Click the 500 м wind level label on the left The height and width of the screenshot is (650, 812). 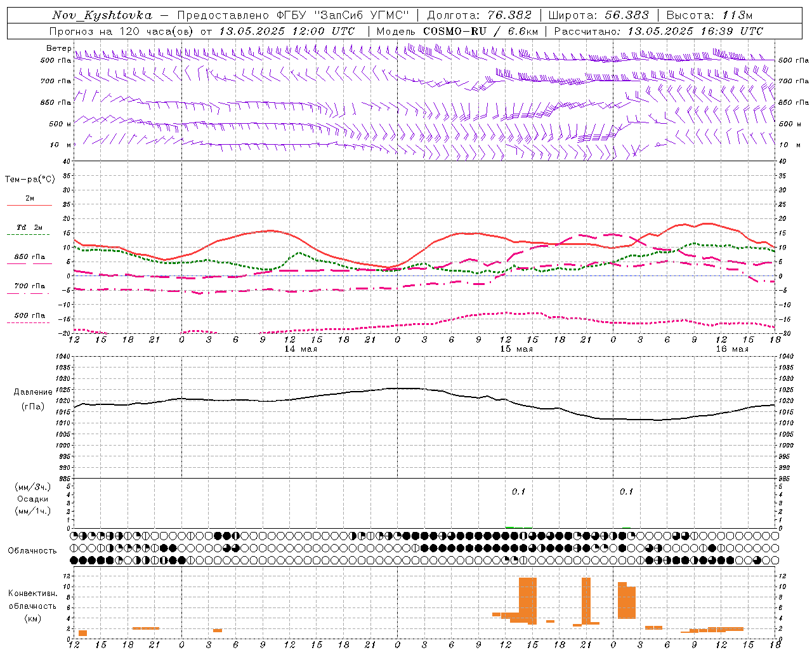(x=60, y=124)
